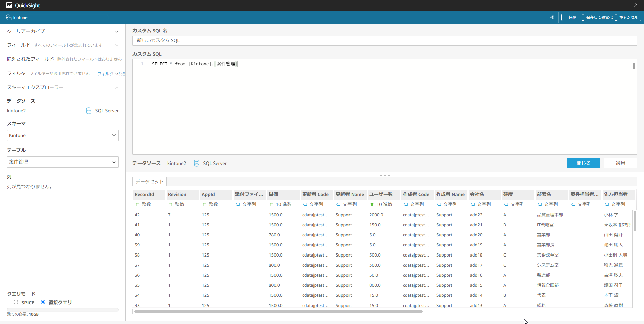
Task: Click the add22 company cell
Action: pos(476,215)
